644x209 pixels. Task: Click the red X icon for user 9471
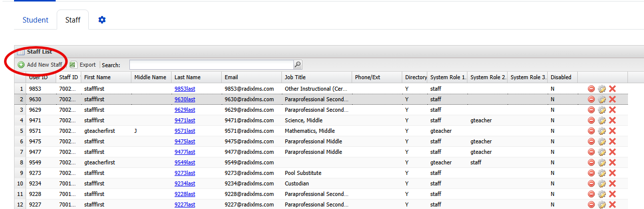(612, 120)
